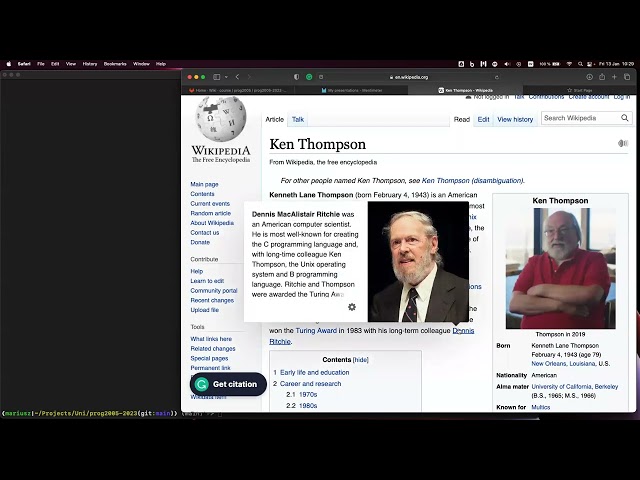Switch to the Start Page tab
This screenshot has height=480, width=640.
(579, 90)
